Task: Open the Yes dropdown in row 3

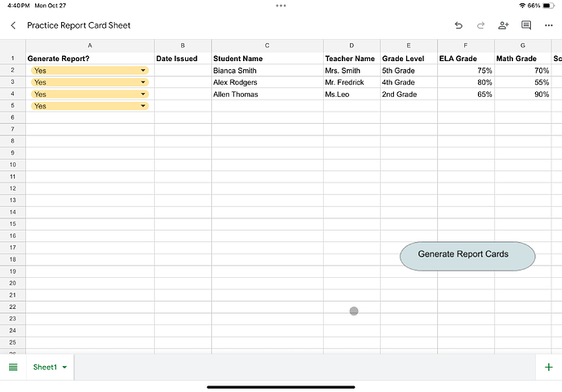Action: [x=90, y=82]
